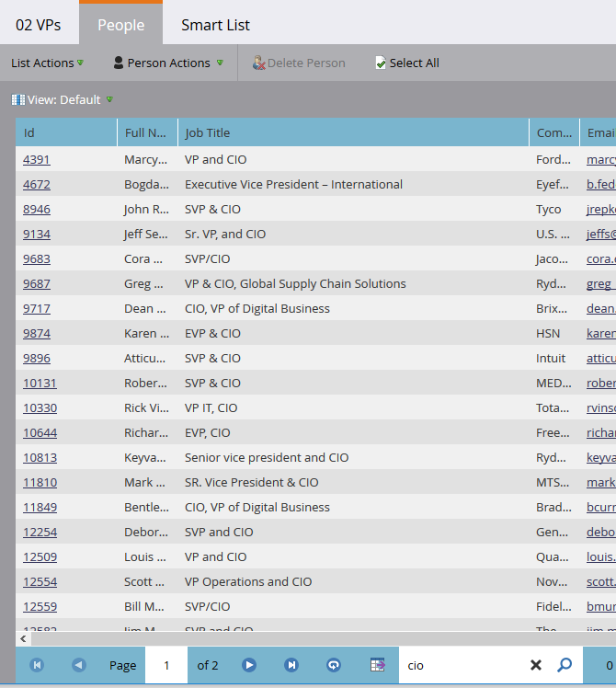Screen dimensions: 616x688
Task: Open person record 9896
Action: click(x=37, y=358)
